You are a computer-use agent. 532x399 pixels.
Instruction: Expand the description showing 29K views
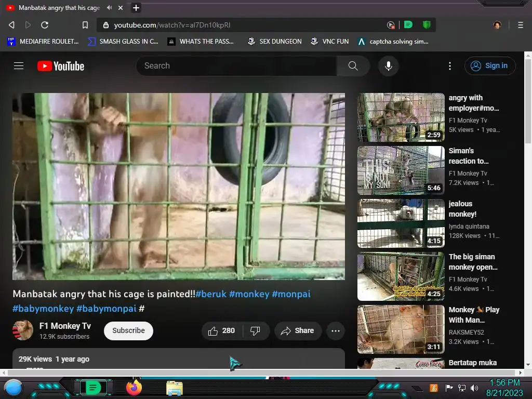click(179, 358)
